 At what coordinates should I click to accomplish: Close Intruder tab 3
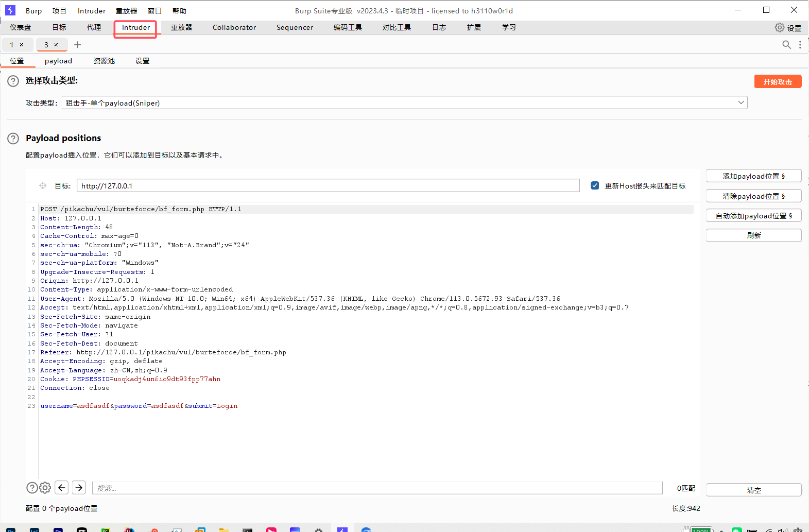(56, 45)
